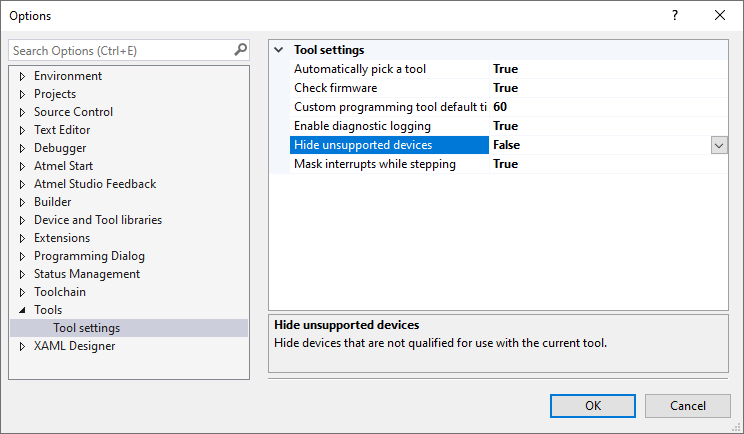Click the Help question mark button
The width and height of the screenshot is (744, 434).
[x=675, y=15]
